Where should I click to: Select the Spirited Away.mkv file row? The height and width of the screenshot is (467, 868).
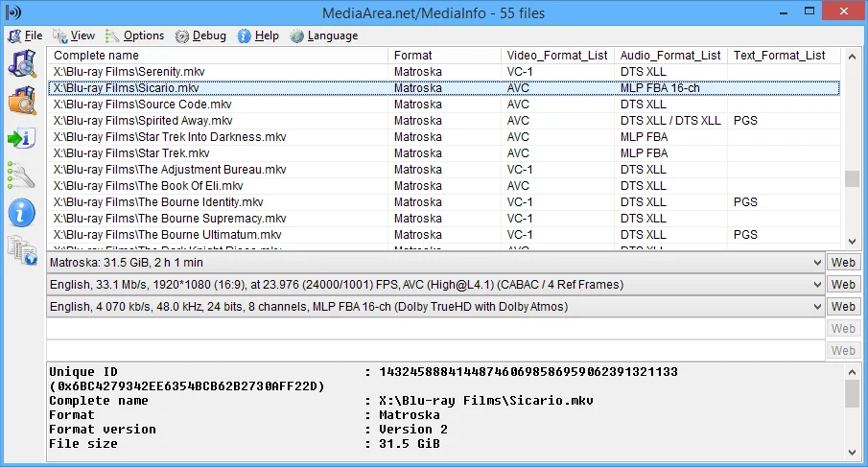coord(444,121)
